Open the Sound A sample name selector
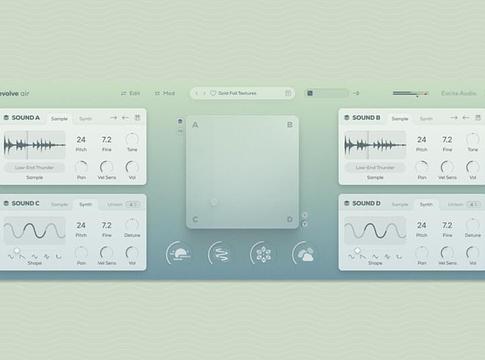The width and height of the screenshot is (485, 360). click(x=34, y=168)
